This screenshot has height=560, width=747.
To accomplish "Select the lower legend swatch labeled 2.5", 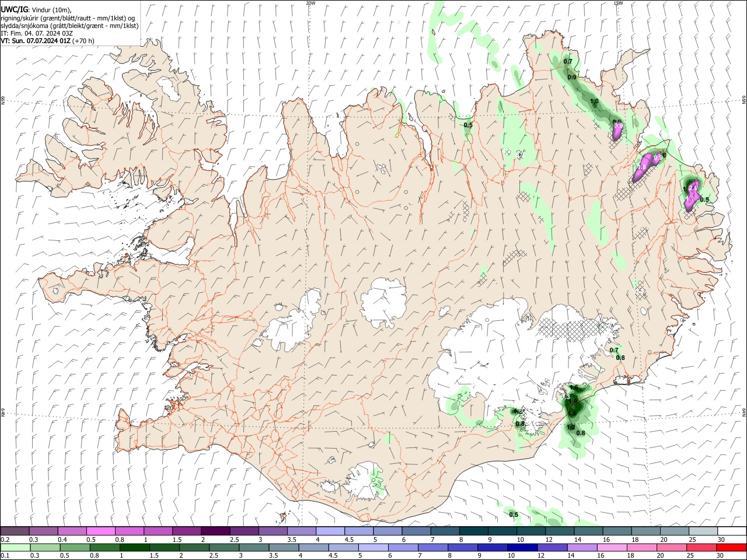I will (x=224, y=547).
